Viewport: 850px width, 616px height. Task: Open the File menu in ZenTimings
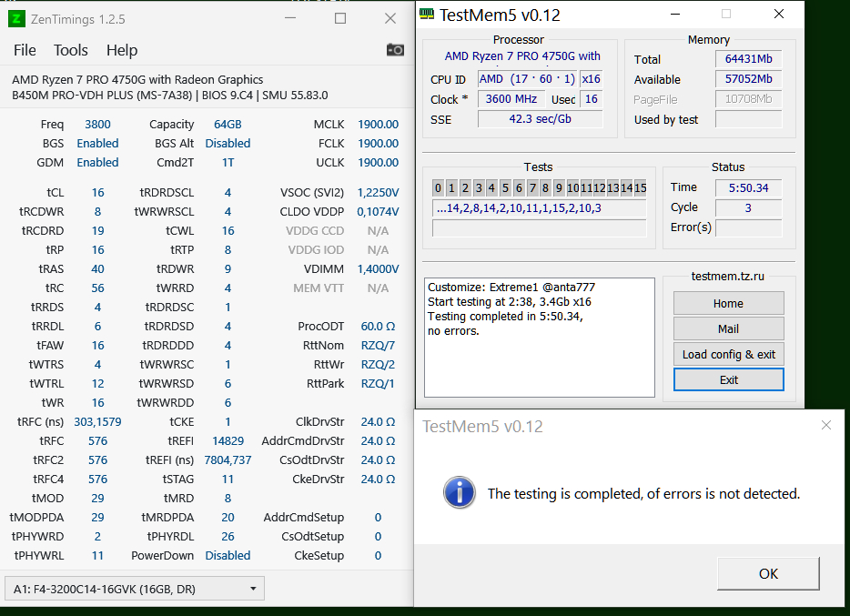25,50
